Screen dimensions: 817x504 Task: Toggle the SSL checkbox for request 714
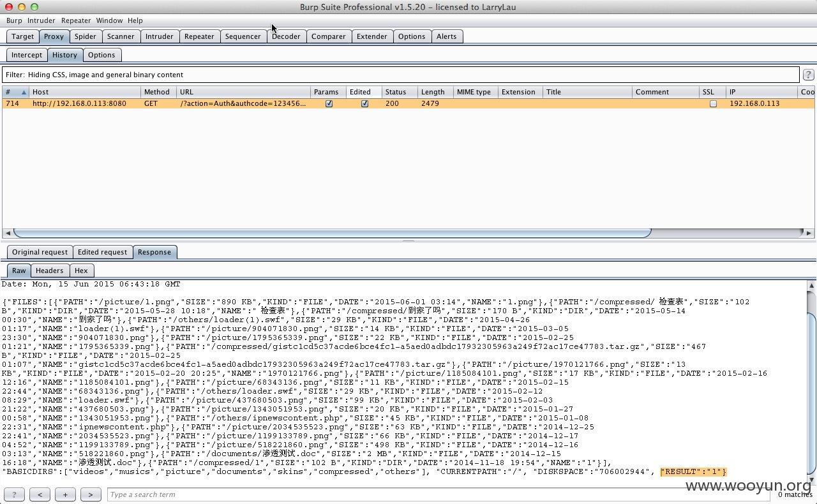pyautogui.click(x=713, y=103)
